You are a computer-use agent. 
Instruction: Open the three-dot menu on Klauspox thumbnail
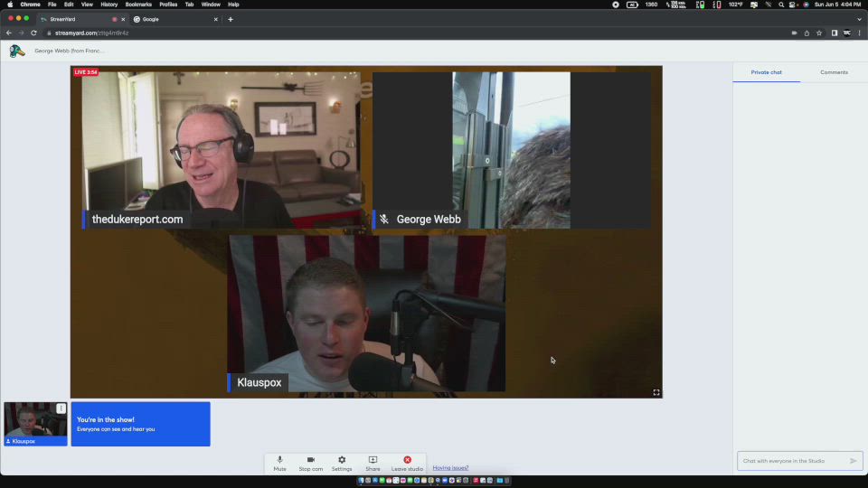pyautogui.click(x=61, y=408)
